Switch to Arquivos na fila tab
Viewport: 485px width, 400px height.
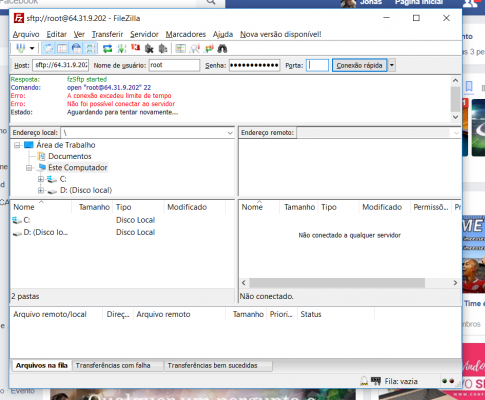(42, 366)
